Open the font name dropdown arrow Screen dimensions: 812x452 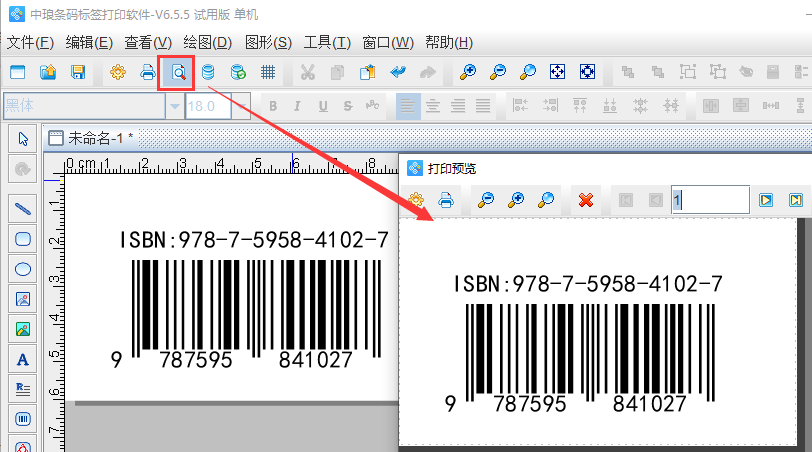[175, 106]
